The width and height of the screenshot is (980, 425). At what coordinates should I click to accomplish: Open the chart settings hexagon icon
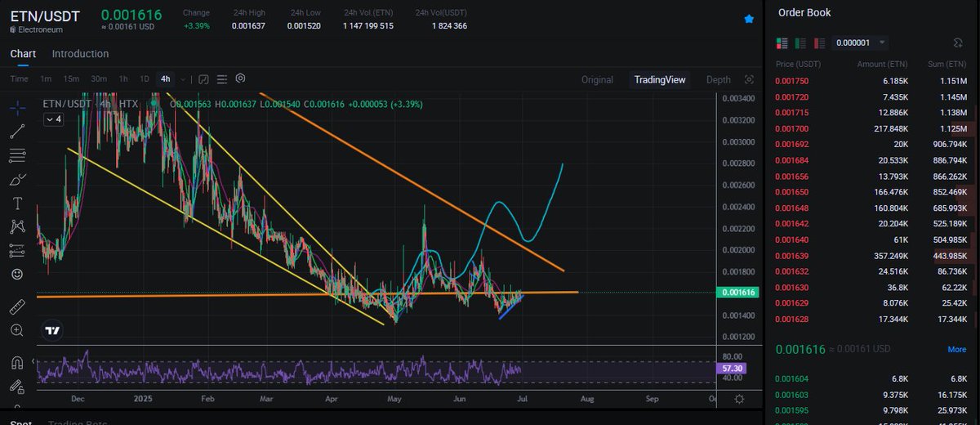tap(241, 78)
